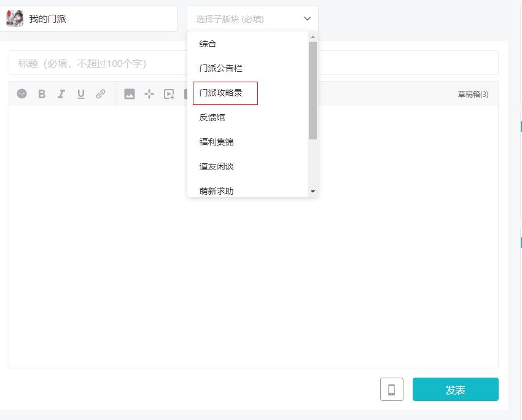Viewport: 522px width, 420px height.
Task: Toggle underline text formatting
Action: [81, 94]
